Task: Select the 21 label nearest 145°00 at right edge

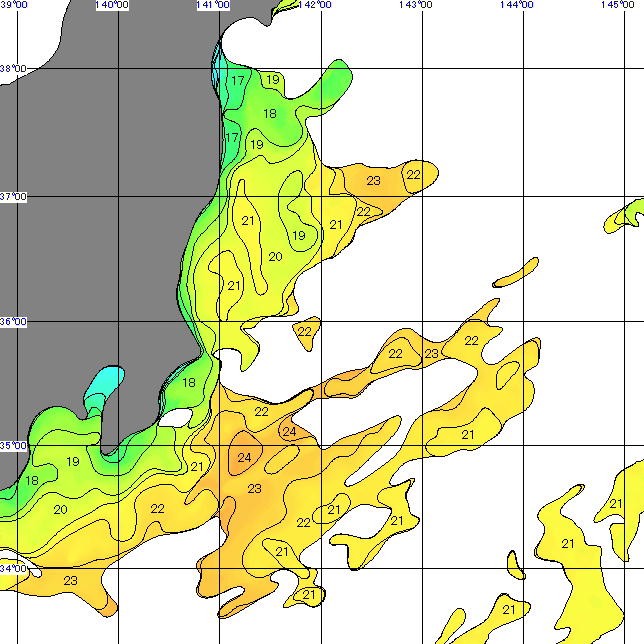Action: click(616, 504)
